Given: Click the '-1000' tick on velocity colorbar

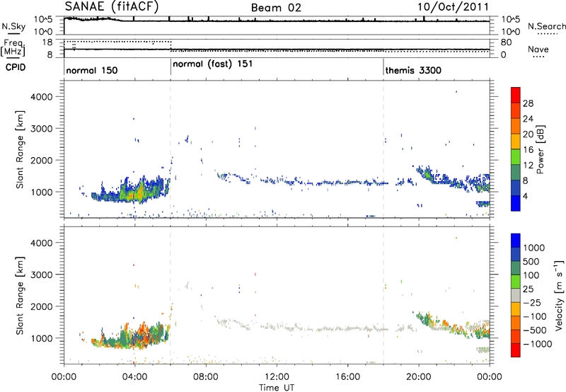Looking at the screenshot, I should coord(537,344).
